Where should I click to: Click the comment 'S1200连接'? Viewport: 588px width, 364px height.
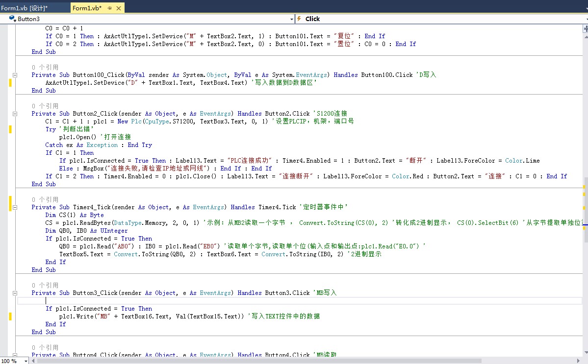[331, 114]
